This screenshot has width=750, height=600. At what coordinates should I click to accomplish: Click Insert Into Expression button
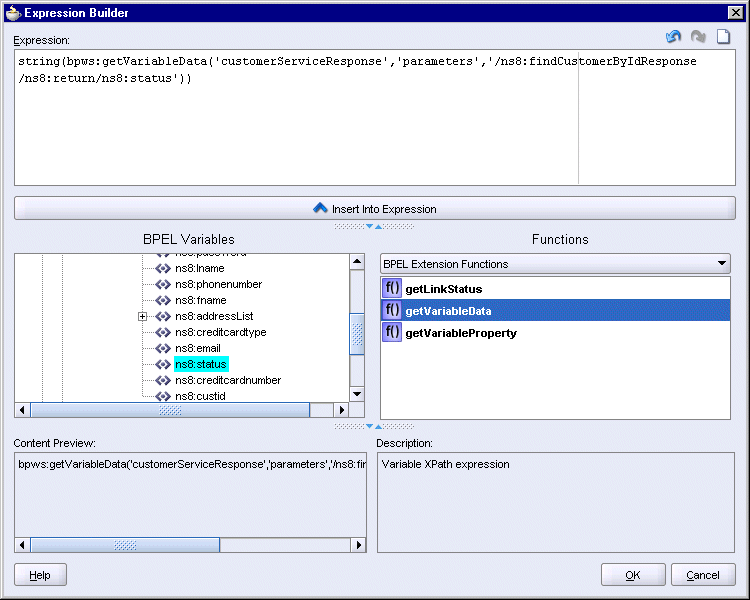375,209
